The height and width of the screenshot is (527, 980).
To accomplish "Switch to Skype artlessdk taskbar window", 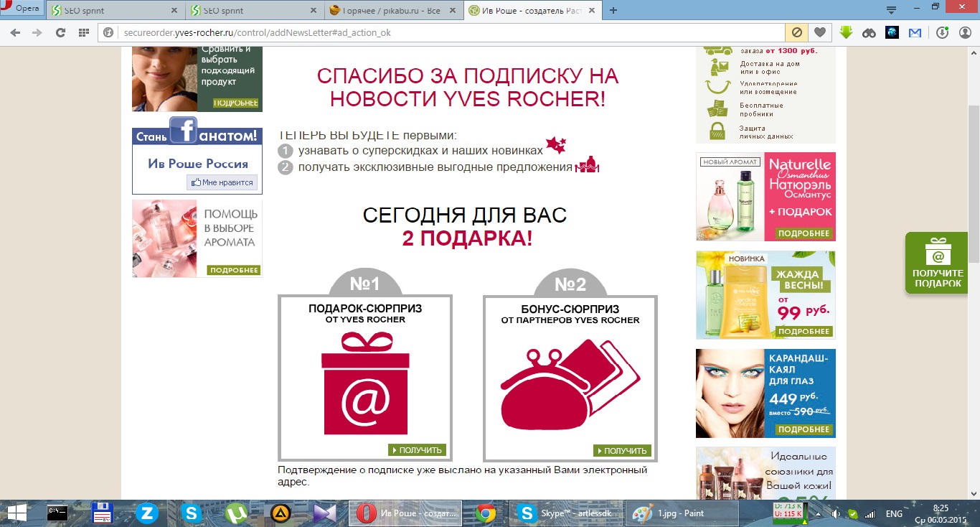I will click(x=564, y=513).
